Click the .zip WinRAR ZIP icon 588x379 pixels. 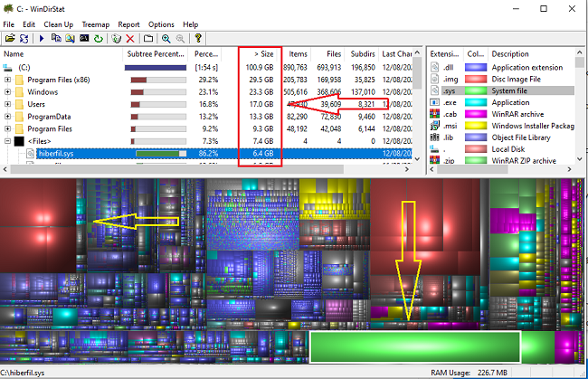[x=434, y=160]
